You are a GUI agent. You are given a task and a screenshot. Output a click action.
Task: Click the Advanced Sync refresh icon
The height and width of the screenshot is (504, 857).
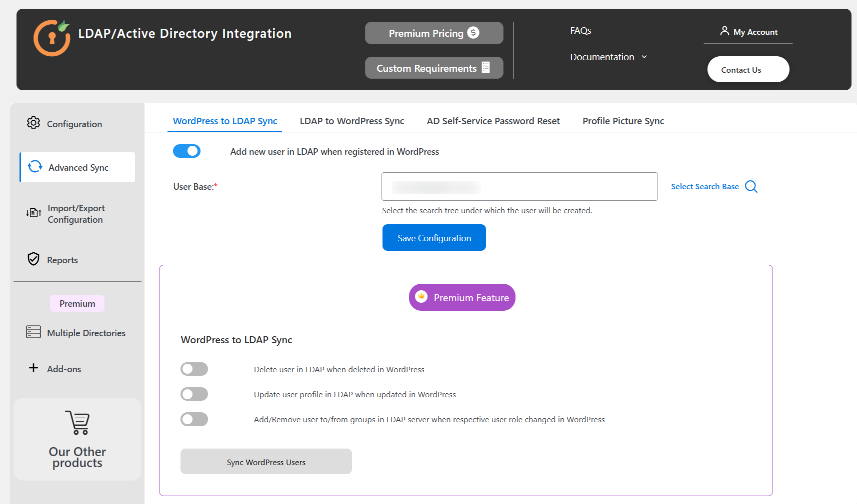pyautogui.click(x=35, y=167)
